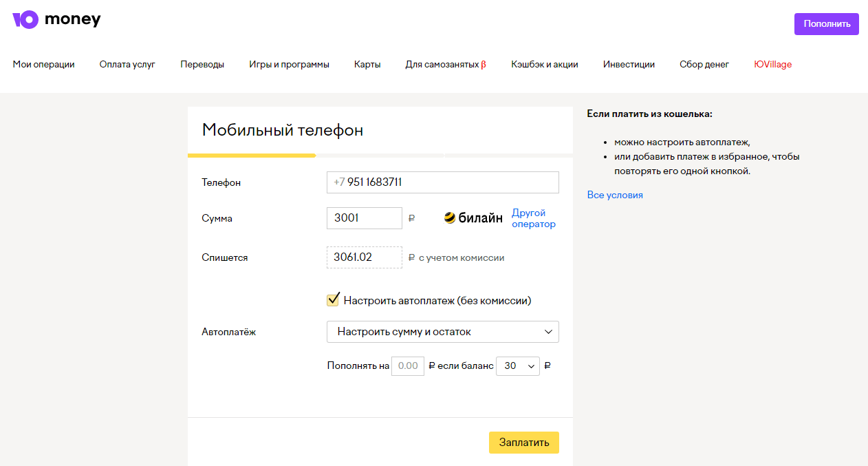Open the Карты section
The width and height of the screenshot is (868, 466).
click(367, 65)
